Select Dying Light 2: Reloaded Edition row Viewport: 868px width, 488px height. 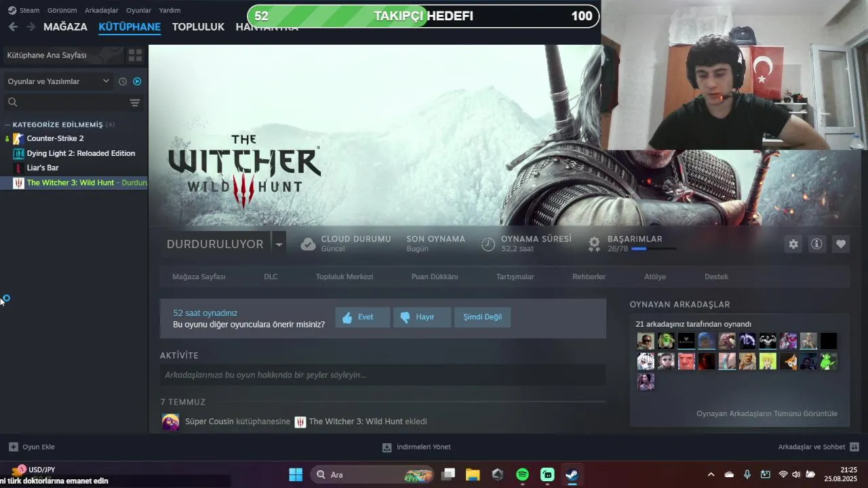coord(75,153)
